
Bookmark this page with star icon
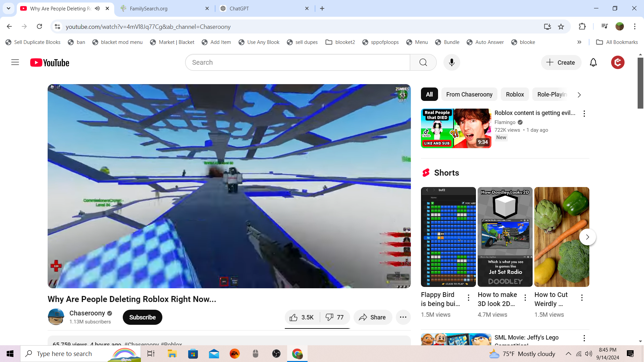561,26
